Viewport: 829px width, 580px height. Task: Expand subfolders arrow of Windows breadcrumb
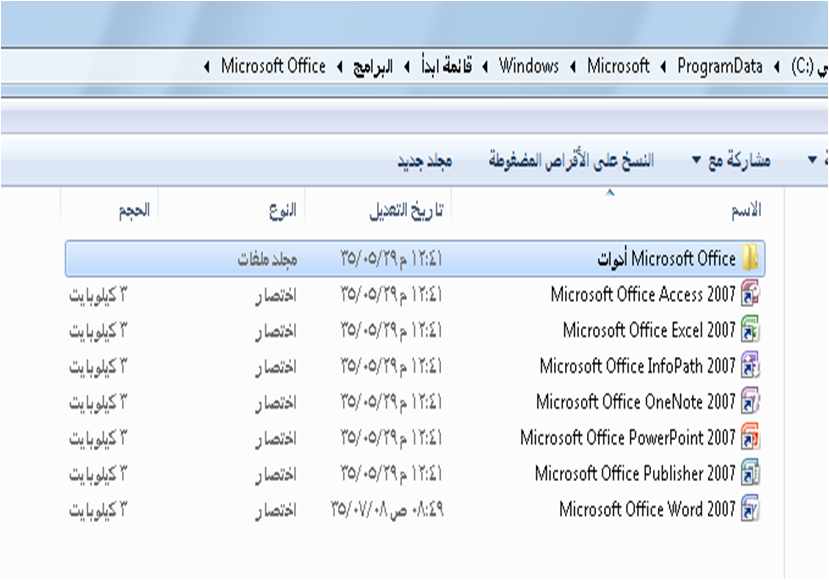[485, 67]
